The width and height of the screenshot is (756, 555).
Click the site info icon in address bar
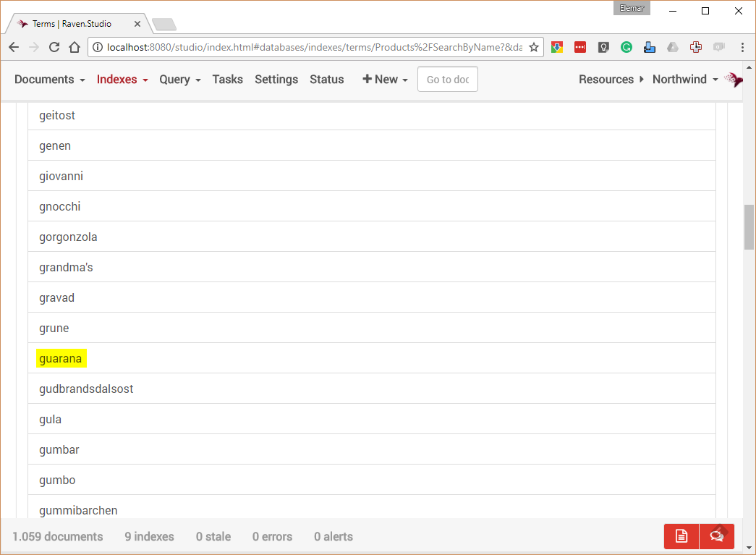pos(98,47)
